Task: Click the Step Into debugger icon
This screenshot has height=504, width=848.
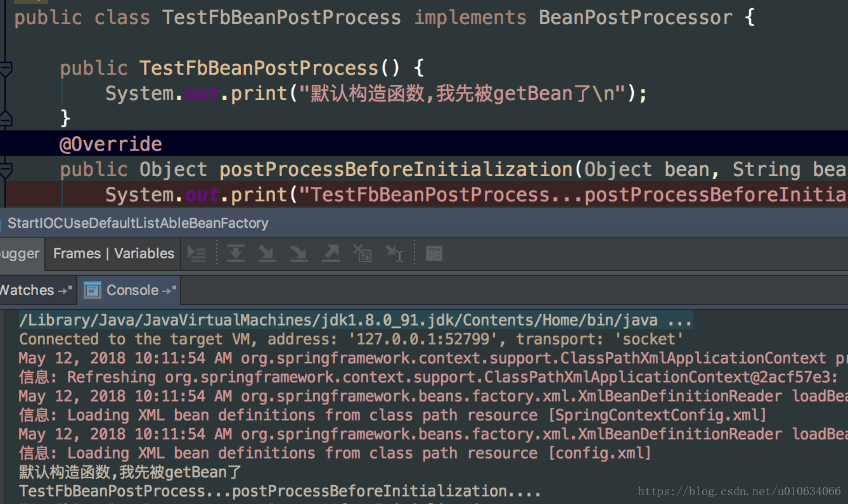Action: (x=267, y=254)
